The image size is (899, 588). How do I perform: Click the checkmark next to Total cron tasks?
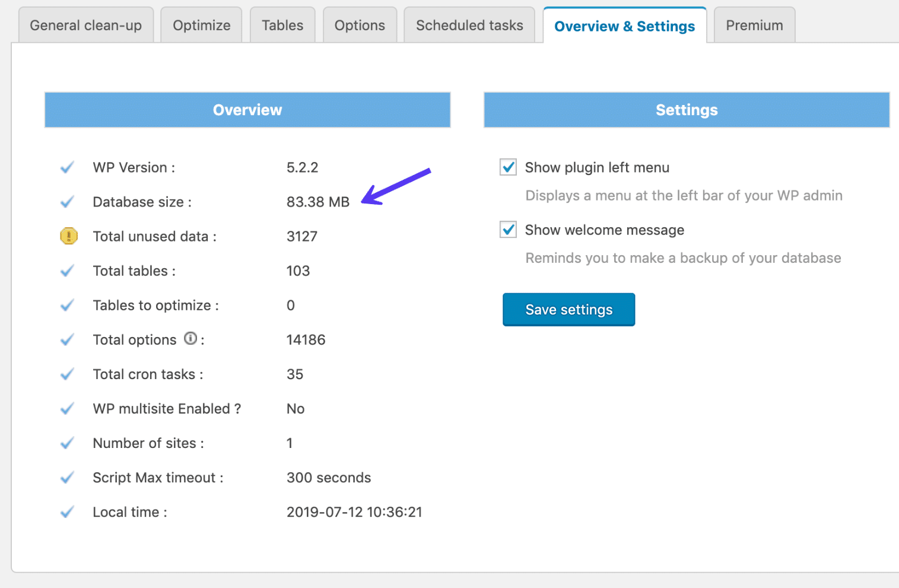[x=67, y=374]
